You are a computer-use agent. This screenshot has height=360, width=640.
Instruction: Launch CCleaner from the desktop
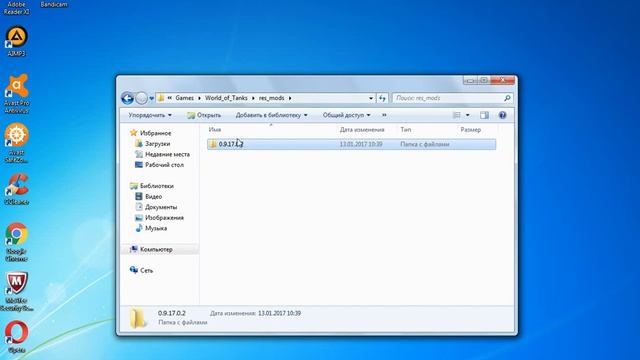[16, 189]
